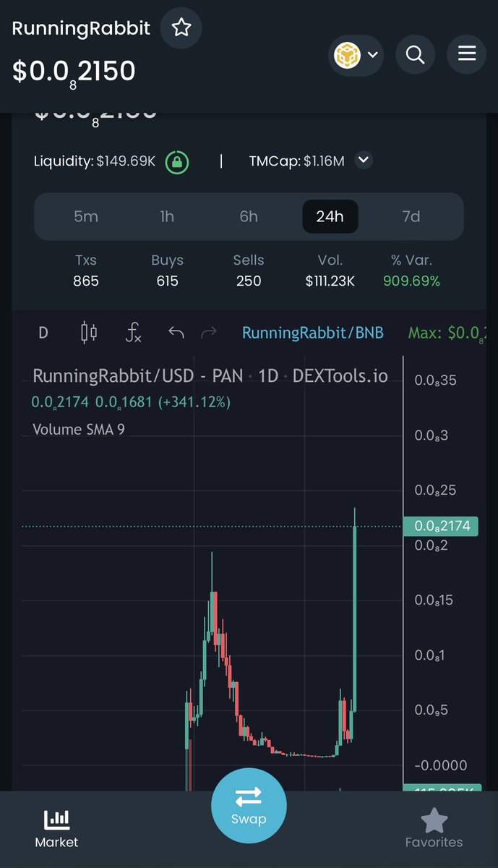Click the 0.0₈35 price axis label
The image size is (498, 868).
point(436,380)
